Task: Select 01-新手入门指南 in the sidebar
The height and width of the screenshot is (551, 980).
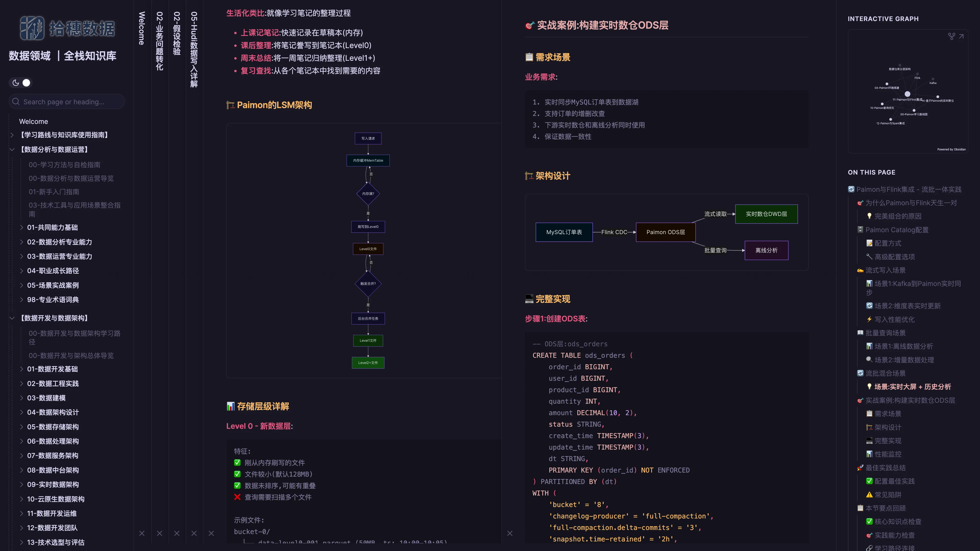Action: 54,192
